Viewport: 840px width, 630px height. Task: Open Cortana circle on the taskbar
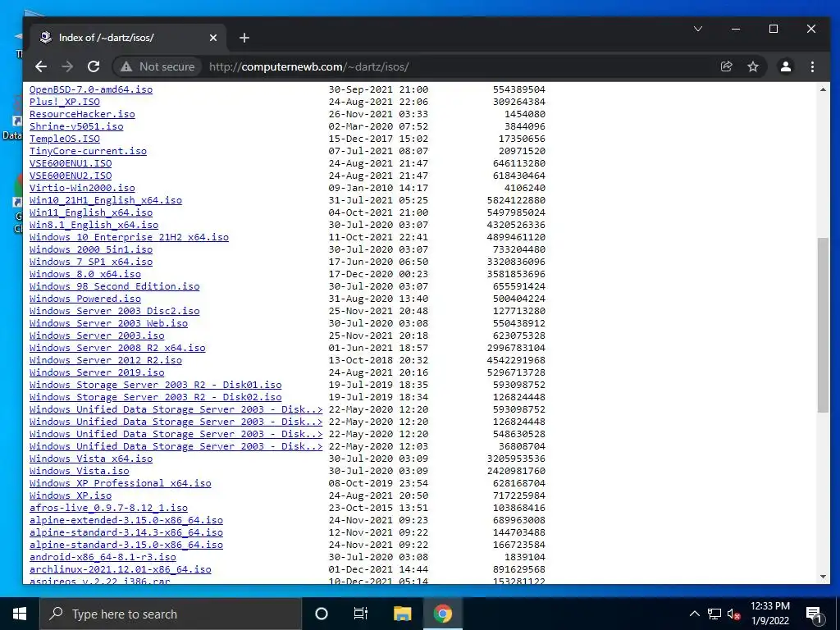321,614
